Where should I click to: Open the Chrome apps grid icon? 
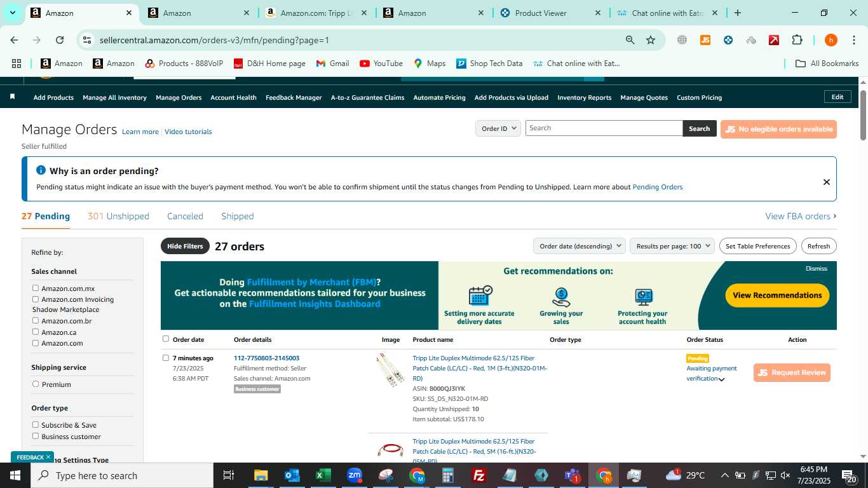click(17, 64)
